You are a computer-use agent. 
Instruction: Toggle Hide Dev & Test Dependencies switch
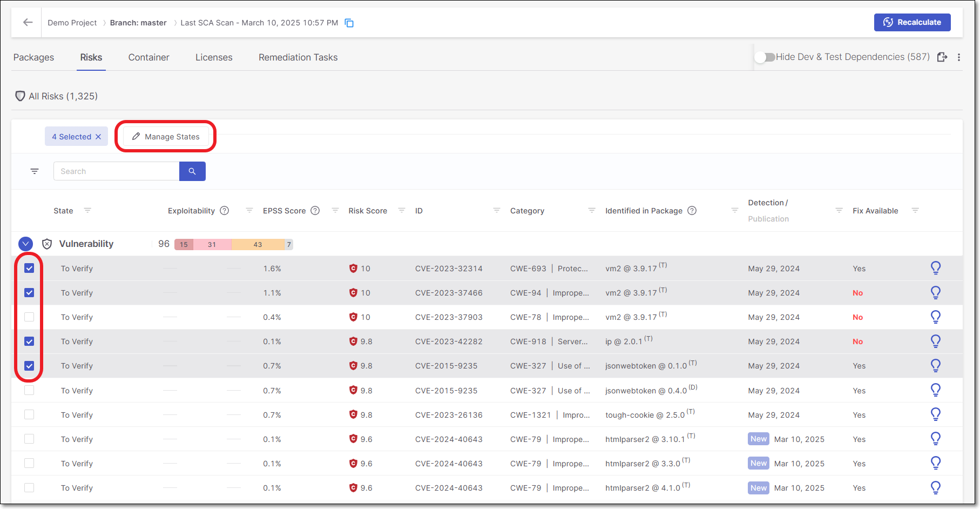[765, 57]
